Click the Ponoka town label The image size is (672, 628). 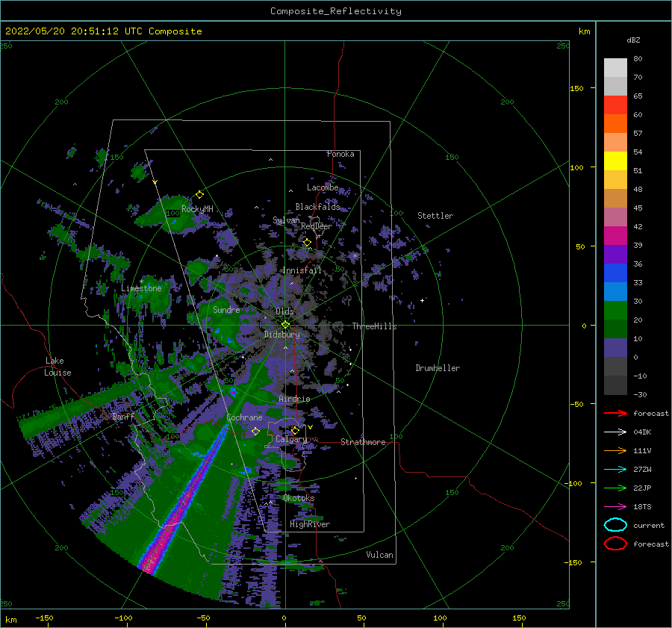coord(340,154)
